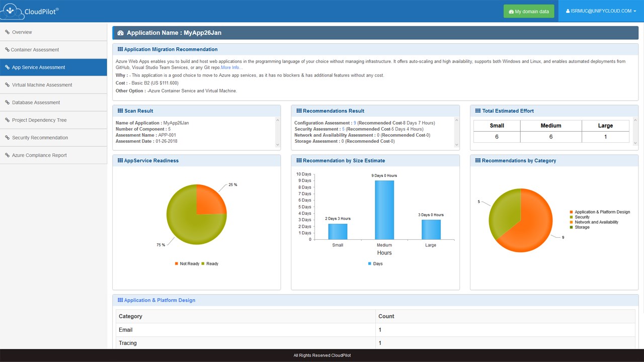The image size is (644, 362).
Task: Click the link icon beside Azure Compliance Report
Action: tap(7, 155)
